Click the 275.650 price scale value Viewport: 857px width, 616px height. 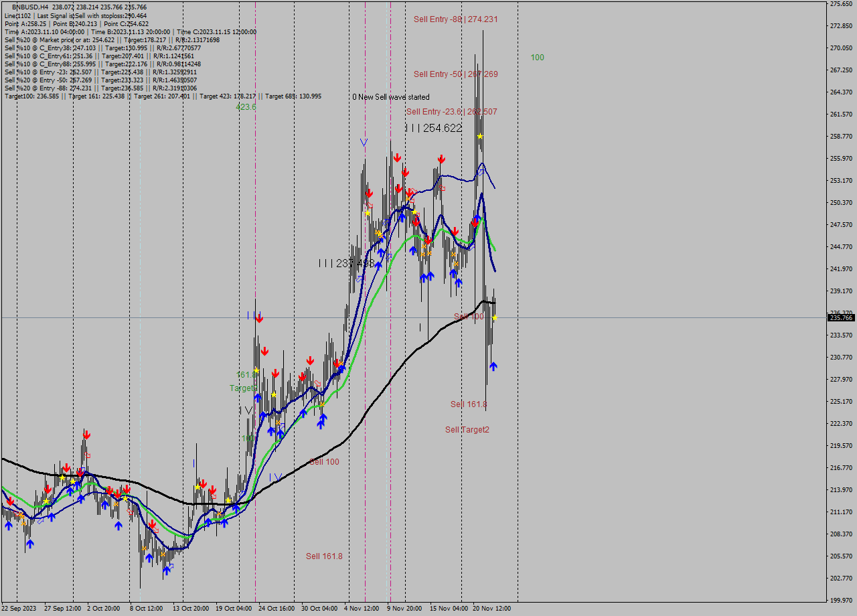(x=841, y=4)
